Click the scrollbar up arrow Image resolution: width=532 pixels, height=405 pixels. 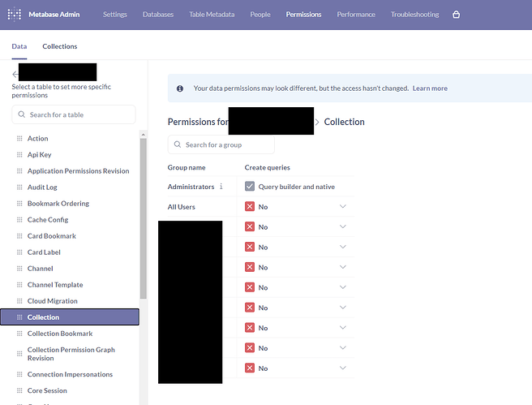144,135
